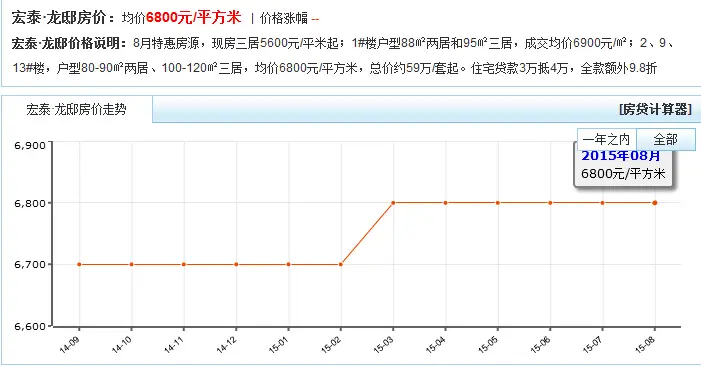The width and height of the screenshot is (701, 366).
Task: Click the red 6800元/平方米 average price
Action: [x=193, y=17]
